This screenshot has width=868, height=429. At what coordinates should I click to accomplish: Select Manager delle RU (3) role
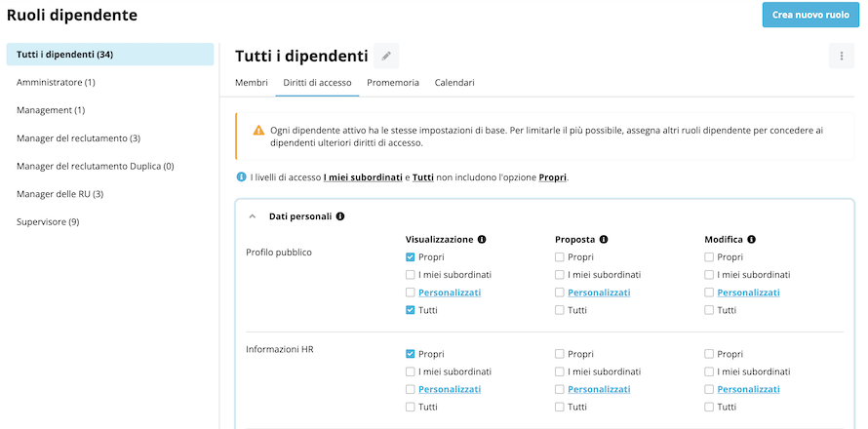(60, 194)
